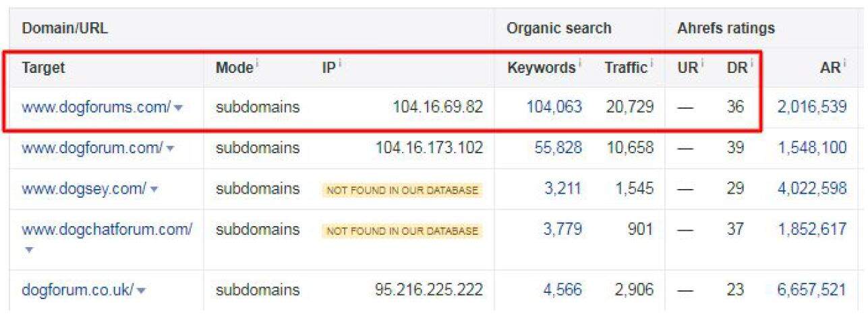Click info icon beside DR header
The width and height of the screenshot is (868, 324).
751,64
